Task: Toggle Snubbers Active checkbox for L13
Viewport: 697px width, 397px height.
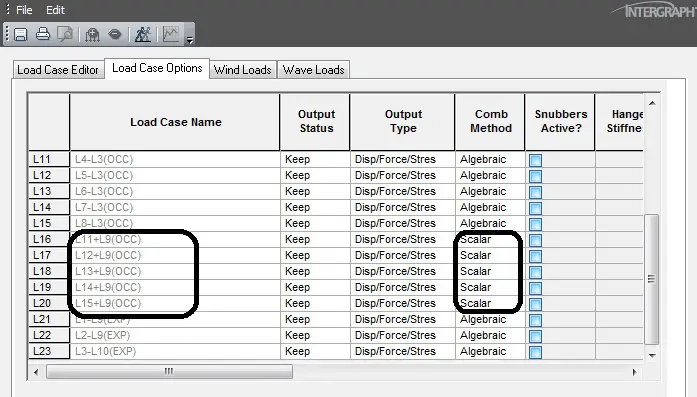Action: point(536,192)
